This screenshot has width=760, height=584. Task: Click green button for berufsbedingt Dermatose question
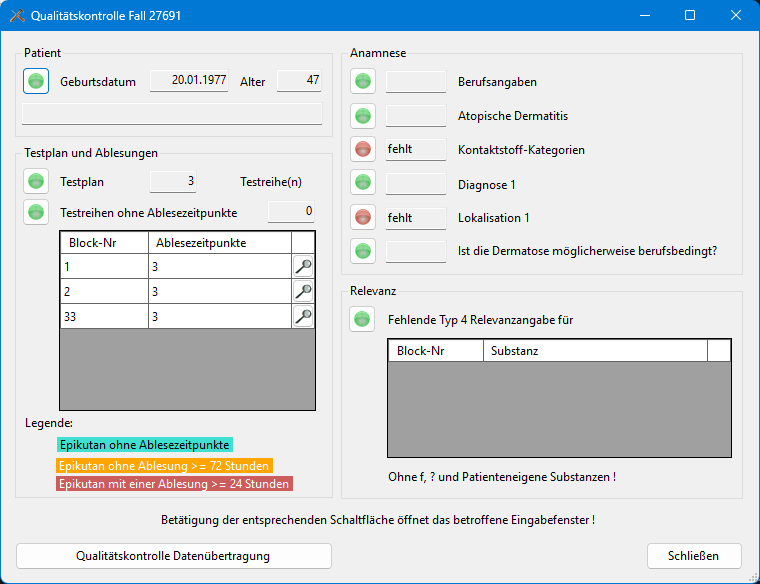pyautogui.click(x=363, y=251)
